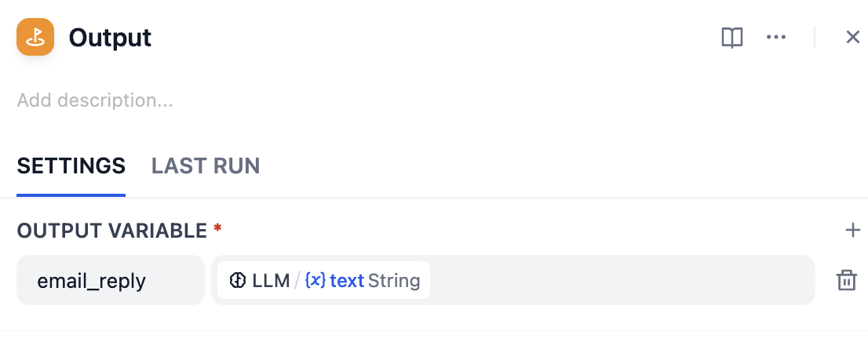Viewport: 868px width, 353px height.
Task: Click the LLM label in the variable chip
Action: point(271,280)
